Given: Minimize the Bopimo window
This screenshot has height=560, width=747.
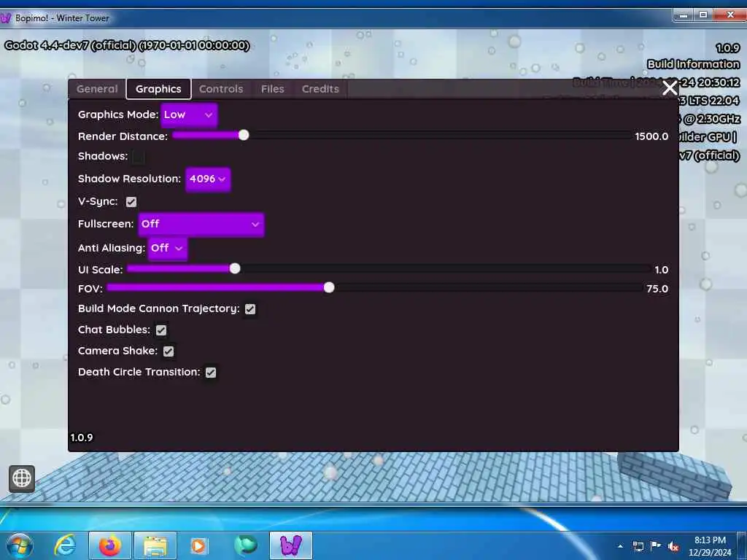Looking at the screenshot, I should [x=684, y=15].
